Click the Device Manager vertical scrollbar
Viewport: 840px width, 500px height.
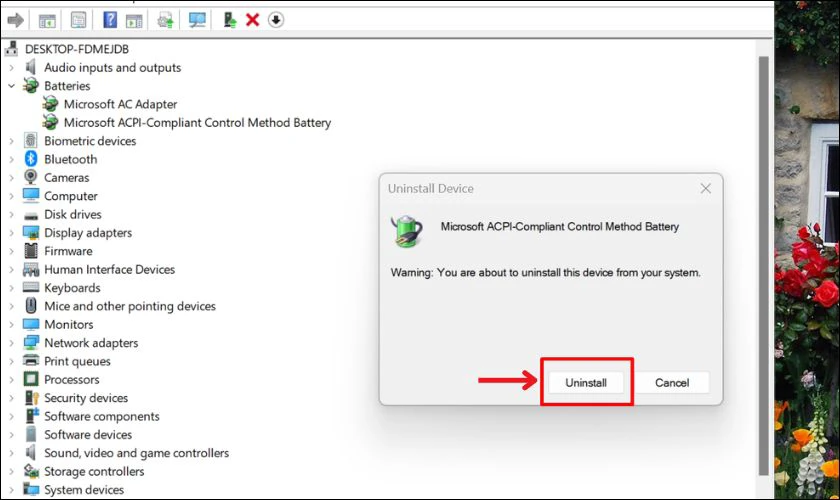pos(764,265)
